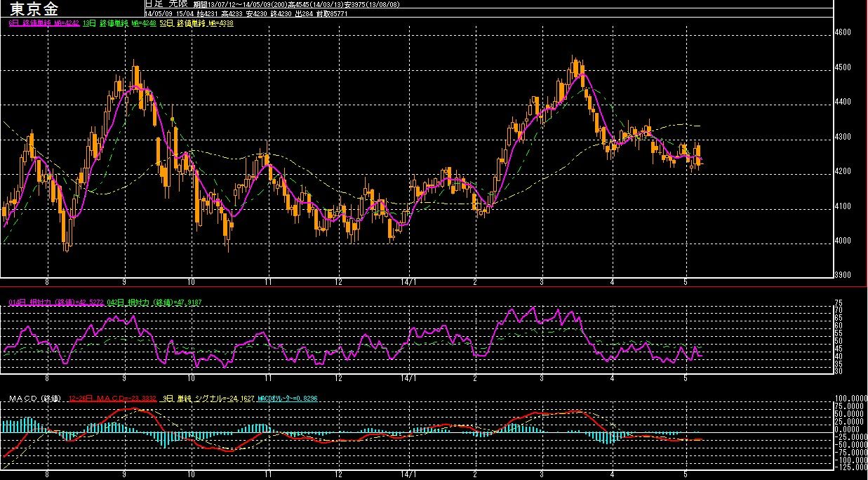Click the 4100 price axis label

pos(843,206)
